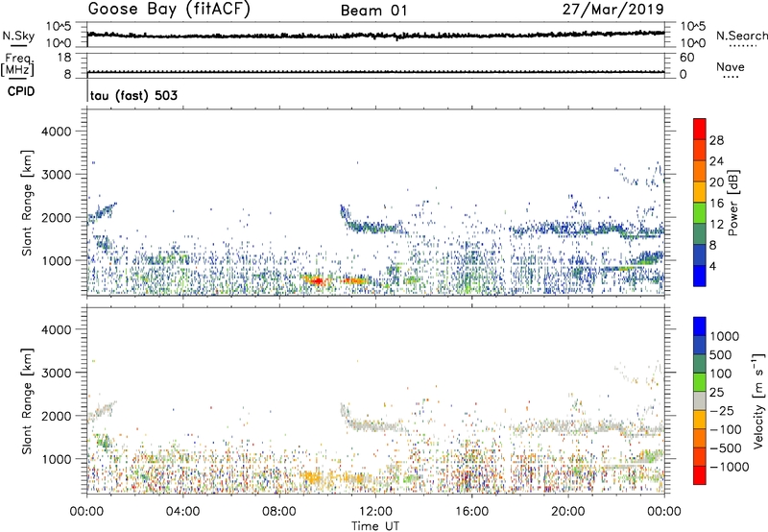Select the "Slant Range [km]" label of velocity panel

[27, 401]
